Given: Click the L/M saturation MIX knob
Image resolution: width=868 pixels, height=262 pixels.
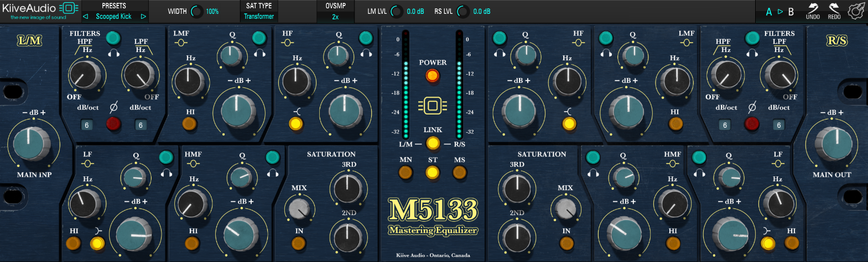Looking at the screenshot, I should (x=299, y=208).
